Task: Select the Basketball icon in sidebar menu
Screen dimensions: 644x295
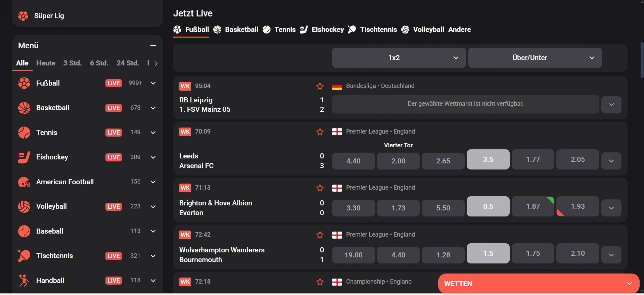Action: (24, 108)
